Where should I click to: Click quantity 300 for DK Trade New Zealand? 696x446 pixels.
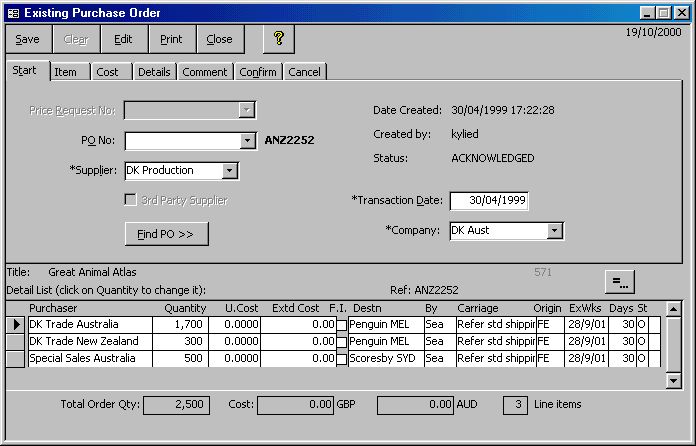click(181, 341)
